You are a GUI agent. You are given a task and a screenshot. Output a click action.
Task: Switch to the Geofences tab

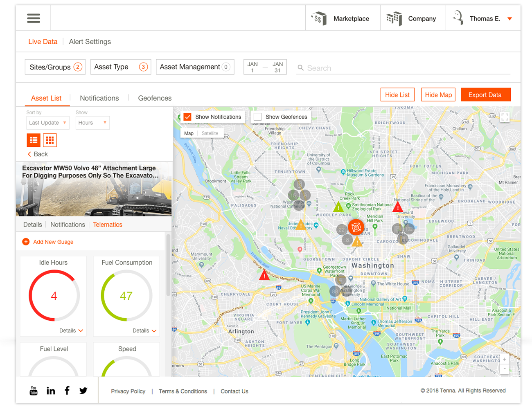point(155,98)
